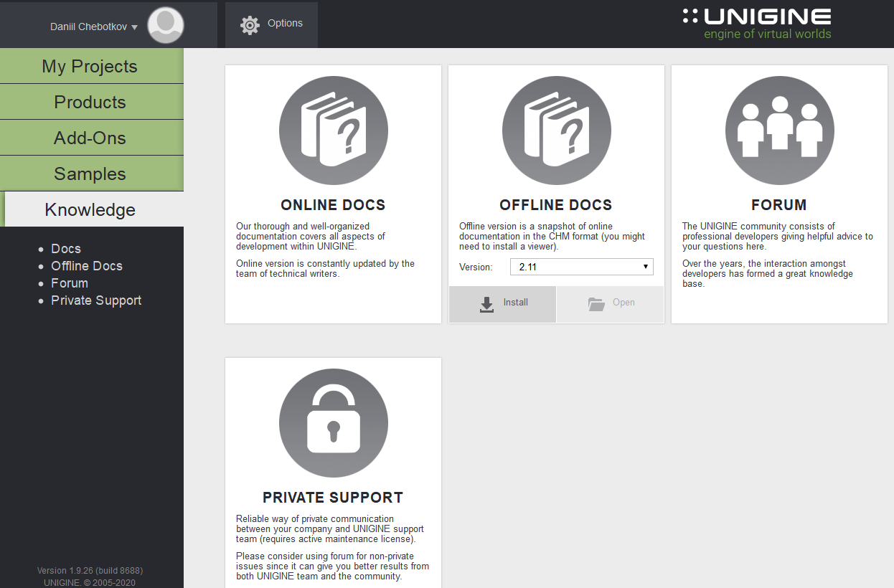Screen dimensions: 894x588
Task: Switch to the Products tab
Action: point(90,102)
